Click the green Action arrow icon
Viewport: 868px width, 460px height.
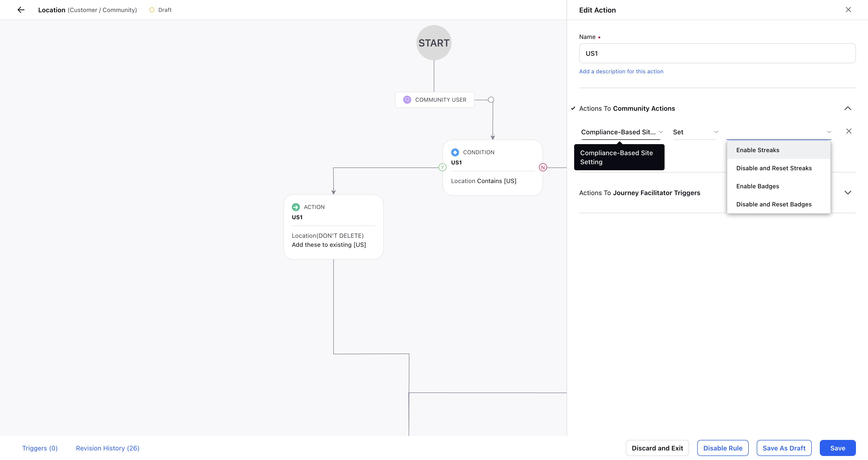click(296, 207)
